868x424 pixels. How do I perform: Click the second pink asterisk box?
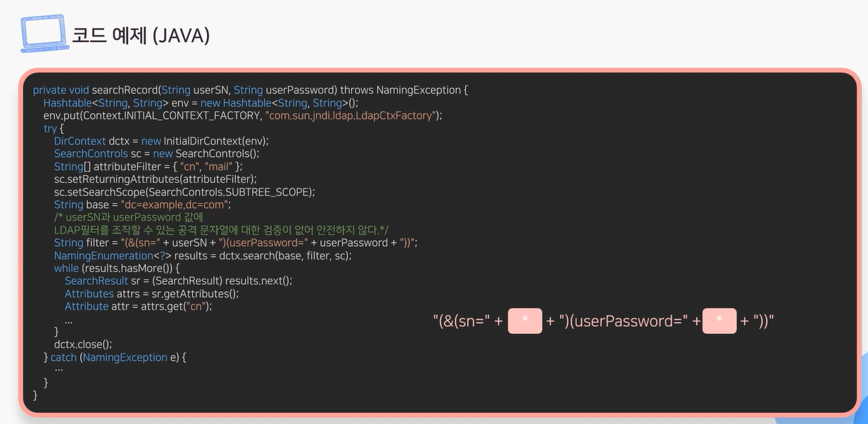(x=719, y=321)
